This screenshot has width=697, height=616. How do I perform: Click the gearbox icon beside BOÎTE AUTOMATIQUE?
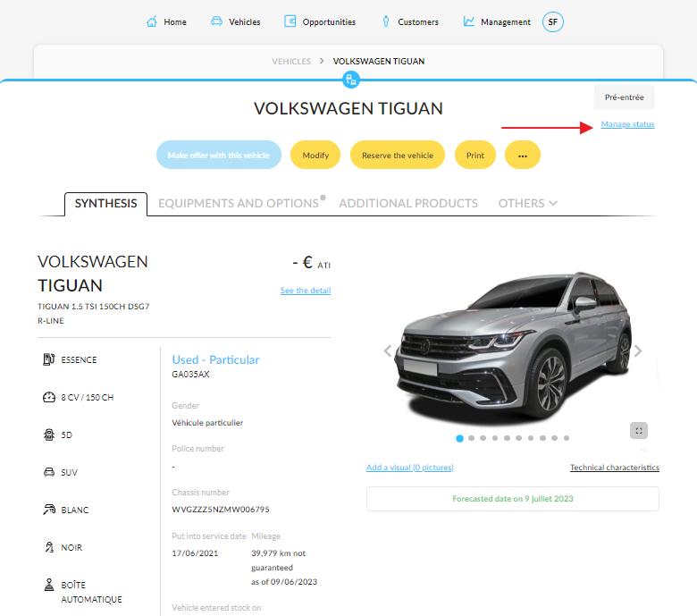point(49,585)
